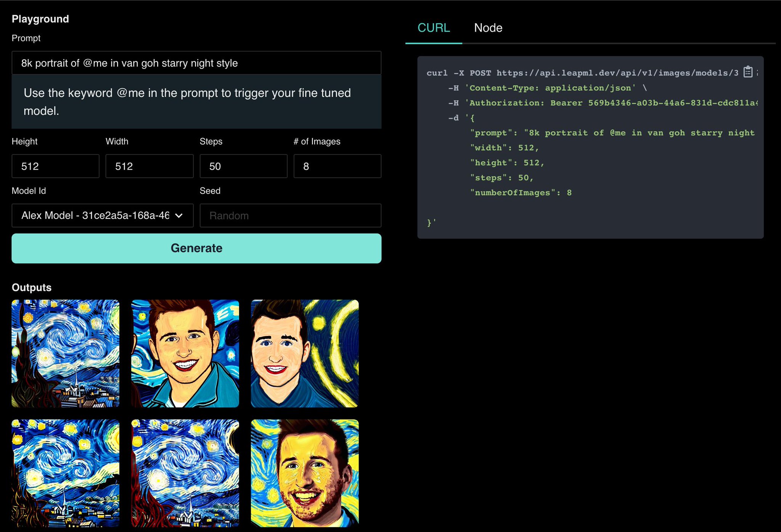
Task: Click the '"steps": 50,' code line
Action: tap(501, 178)
